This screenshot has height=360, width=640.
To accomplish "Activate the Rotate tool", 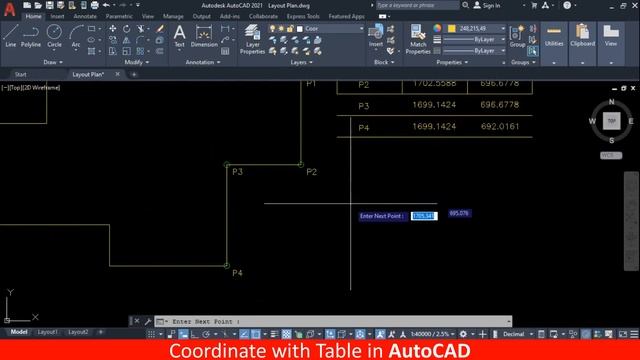I will point(127,29).
